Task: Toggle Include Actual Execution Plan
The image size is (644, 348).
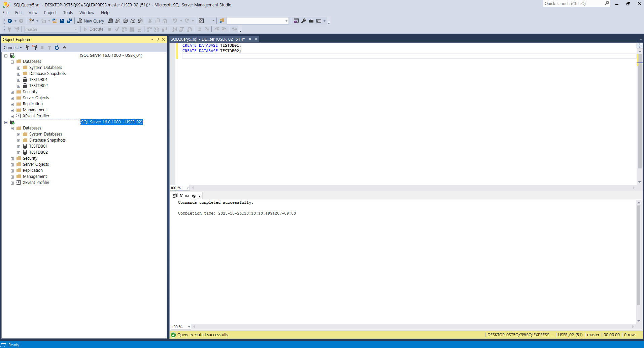Action: [x=149, y=29]
